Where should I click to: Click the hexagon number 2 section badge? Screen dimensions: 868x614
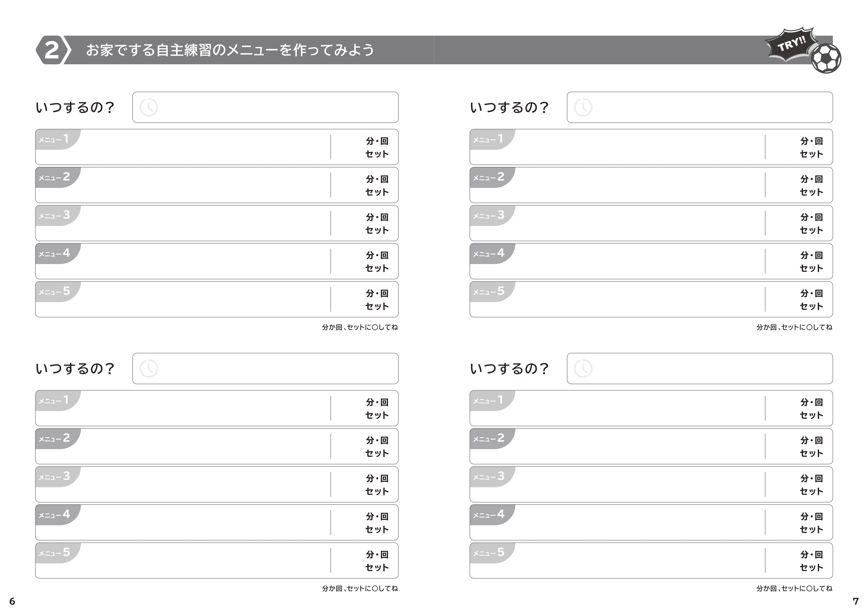pos(52,50)
